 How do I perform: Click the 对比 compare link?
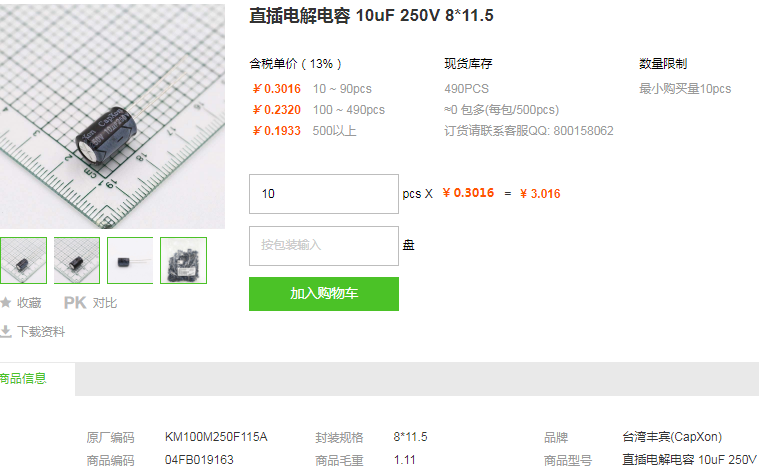(105, 303)
